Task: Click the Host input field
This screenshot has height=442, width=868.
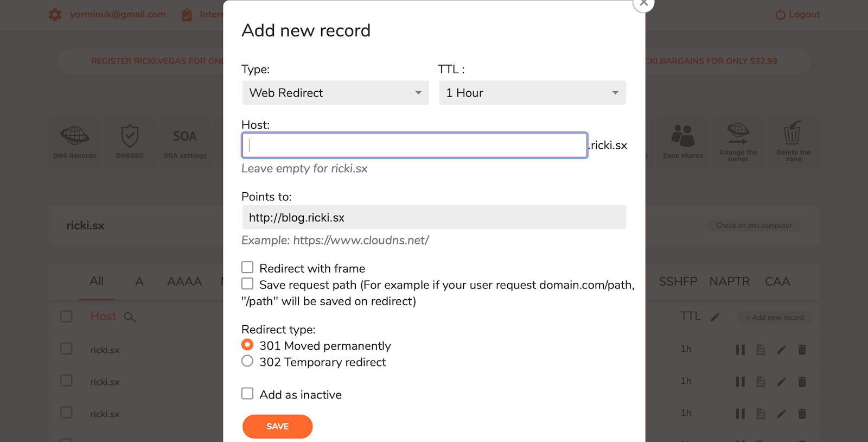Action: 414,146
